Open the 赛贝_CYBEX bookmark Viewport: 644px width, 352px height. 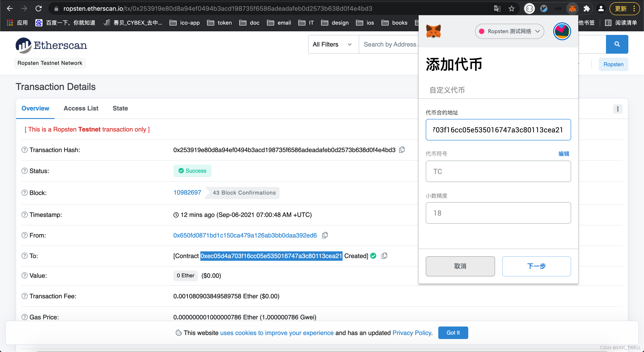click(x=133, y=23)
